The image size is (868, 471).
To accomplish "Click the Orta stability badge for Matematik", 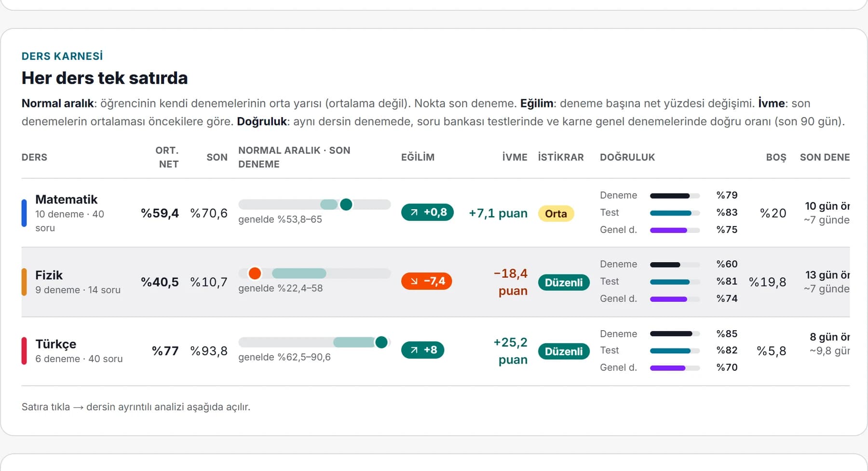I will 556,214.
